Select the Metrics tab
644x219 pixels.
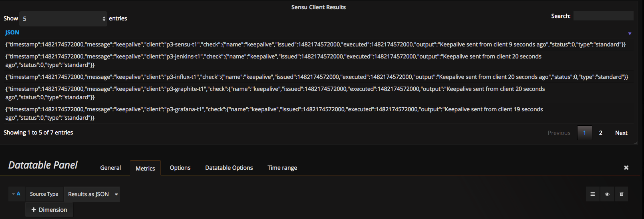[145, 168]
